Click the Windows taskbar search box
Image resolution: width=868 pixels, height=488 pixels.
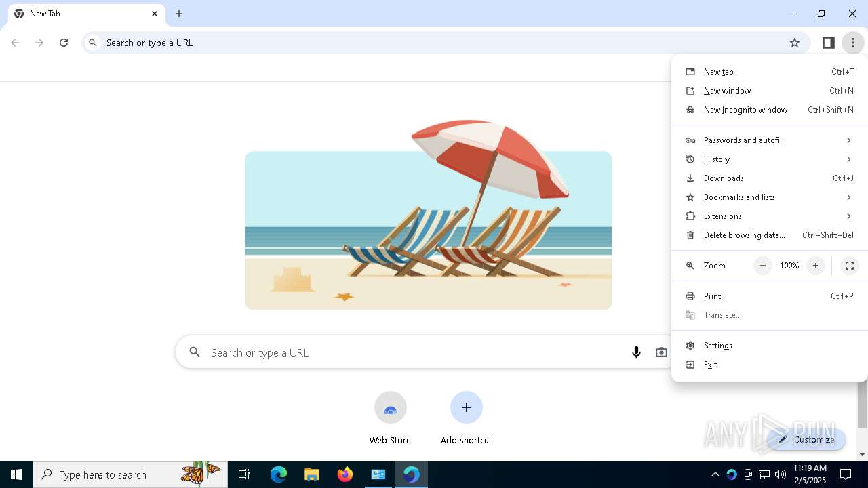[130, 474]
